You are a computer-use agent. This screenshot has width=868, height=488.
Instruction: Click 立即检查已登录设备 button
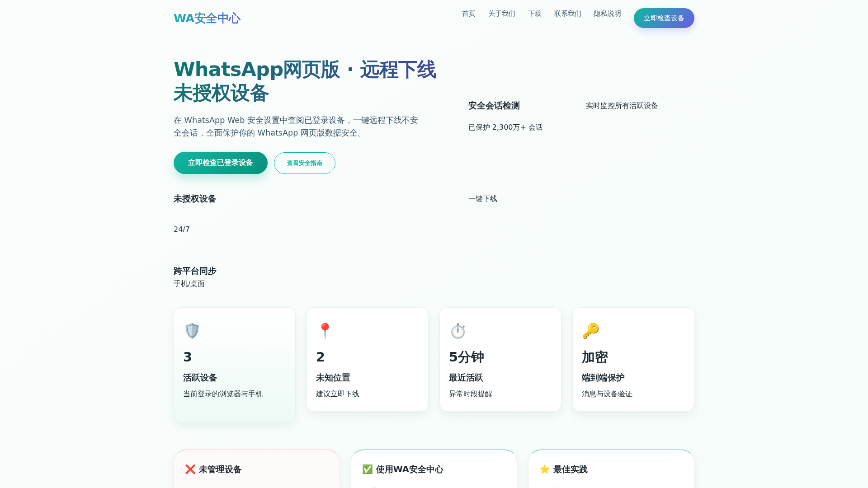pos(221,163)
